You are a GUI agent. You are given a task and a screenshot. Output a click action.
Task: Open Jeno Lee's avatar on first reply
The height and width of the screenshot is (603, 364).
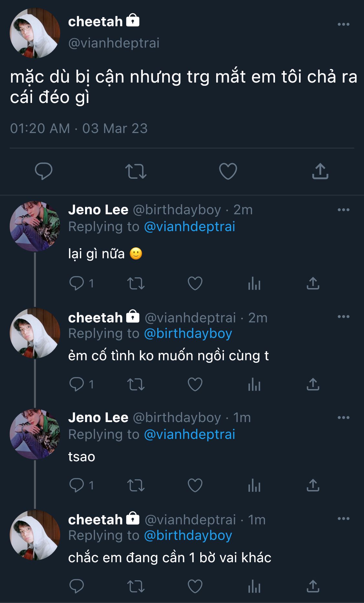pos(35,226)
